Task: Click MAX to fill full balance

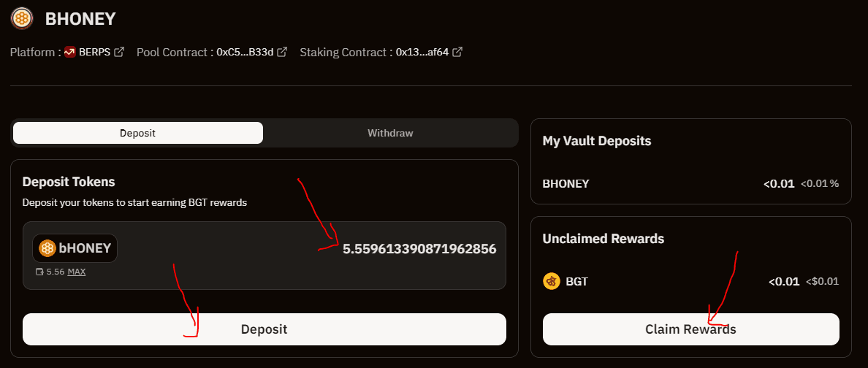Action: click(x=77, y=272)
